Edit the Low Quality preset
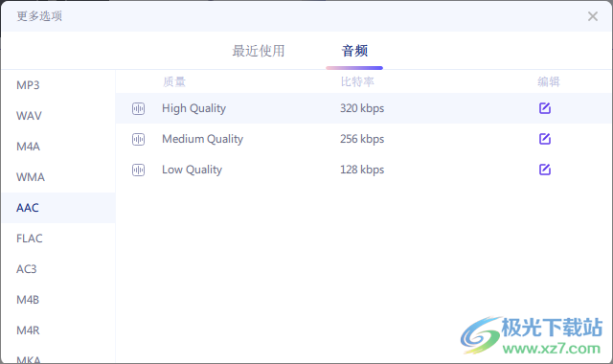Image resolution: width=613 pixels, height=364 pixels. coord(545,170)
